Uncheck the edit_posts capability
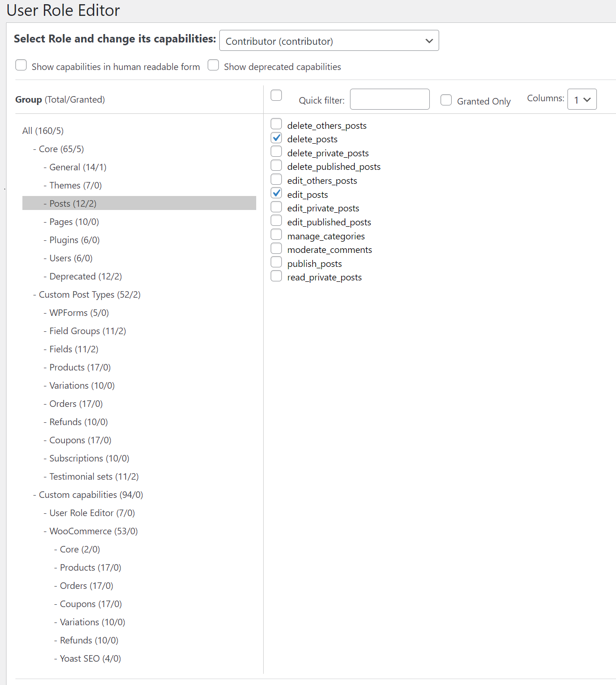Viewport: 616px width, 685px height. 276,193
